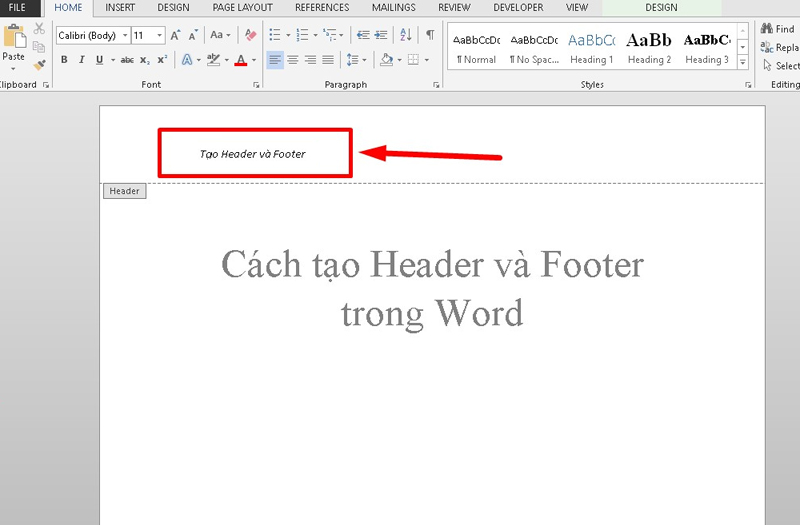Justify the paragraph text
The width and height of the screenshot is (800, 525).
click(x=328, y=60)
